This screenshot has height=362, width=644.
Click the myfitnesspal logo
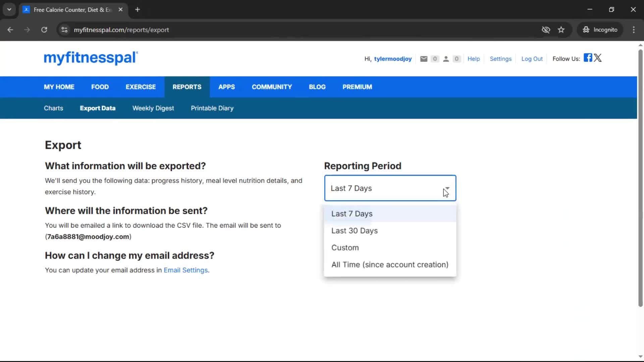click(x=91, y=58)
